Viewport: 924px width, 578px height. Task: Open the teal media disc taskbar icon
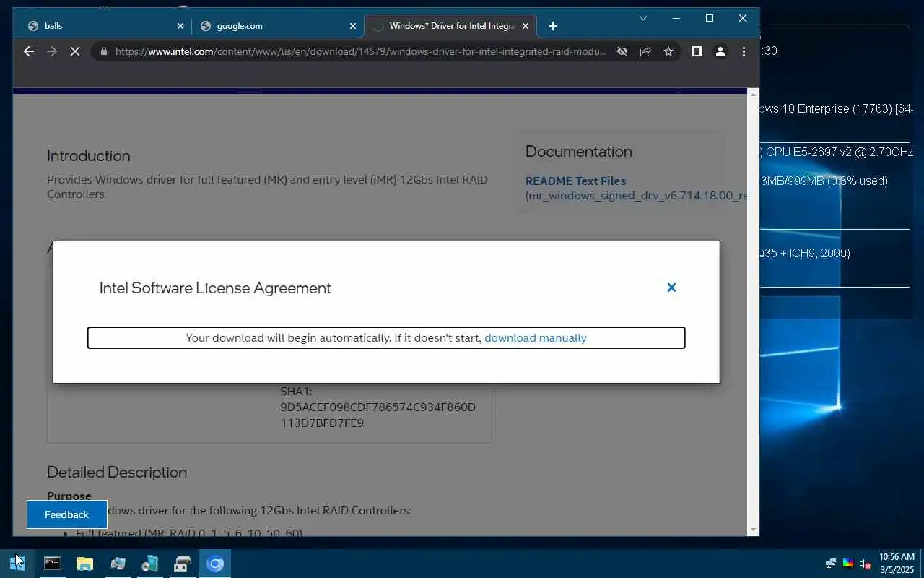pyautogui.click(x=150, y=564)
